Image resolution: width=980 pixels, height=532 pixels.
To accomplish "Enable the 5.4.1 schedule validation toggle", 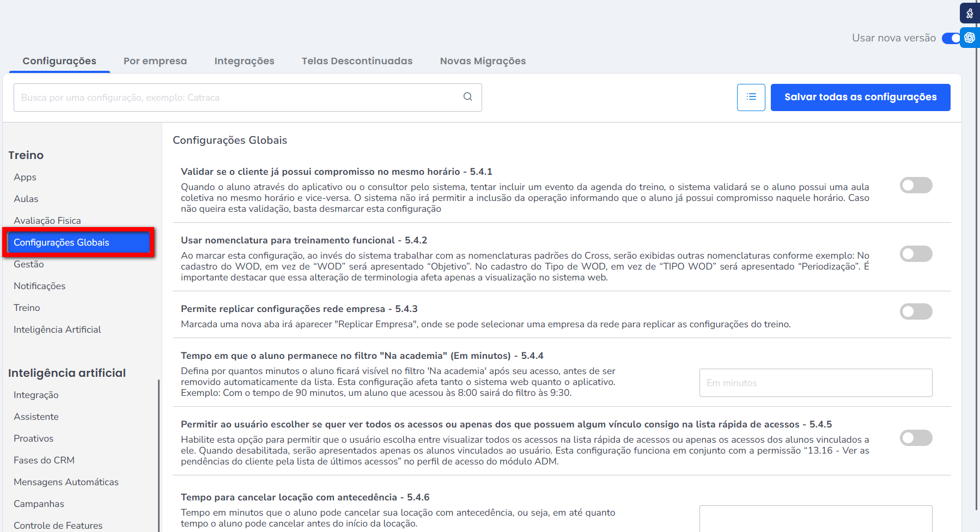I will coord(916,185).
